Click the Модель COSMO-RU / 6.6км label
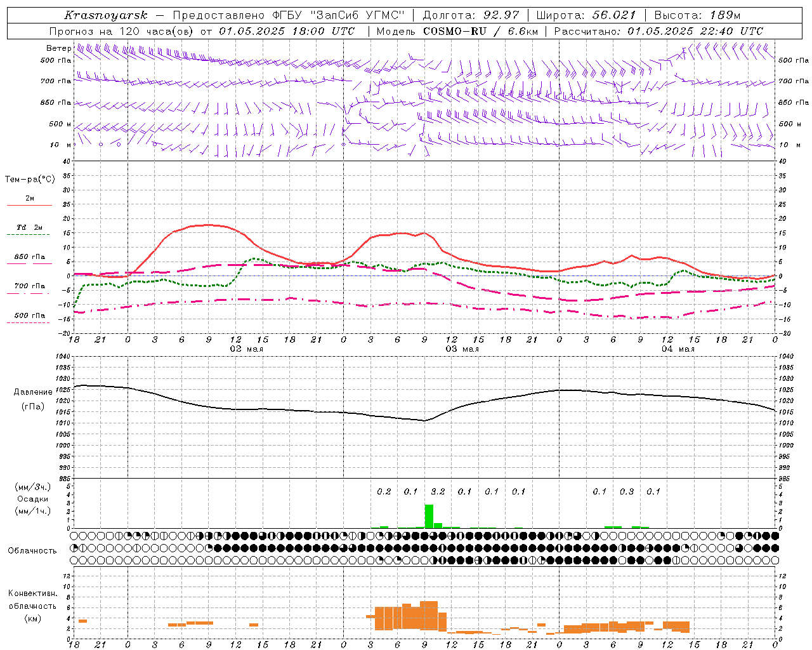Screen dimensions: 812x650 tap(457, 31)
